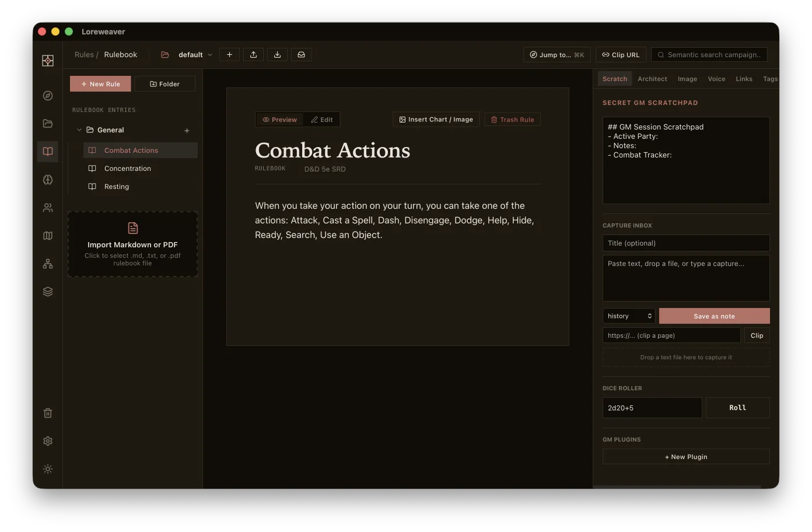
Task: Open the brain icon in left sidebar
Action: point(48,180)
